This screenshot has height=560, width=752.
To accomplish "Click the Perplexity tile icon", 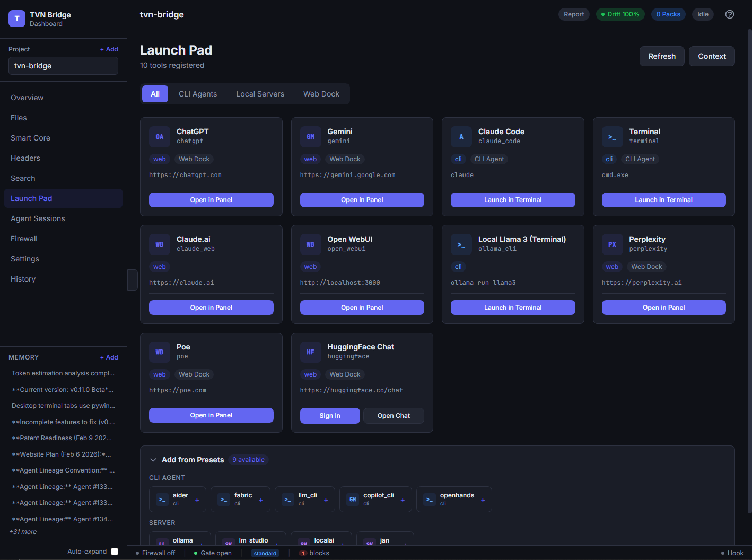I will click(612, 244).
